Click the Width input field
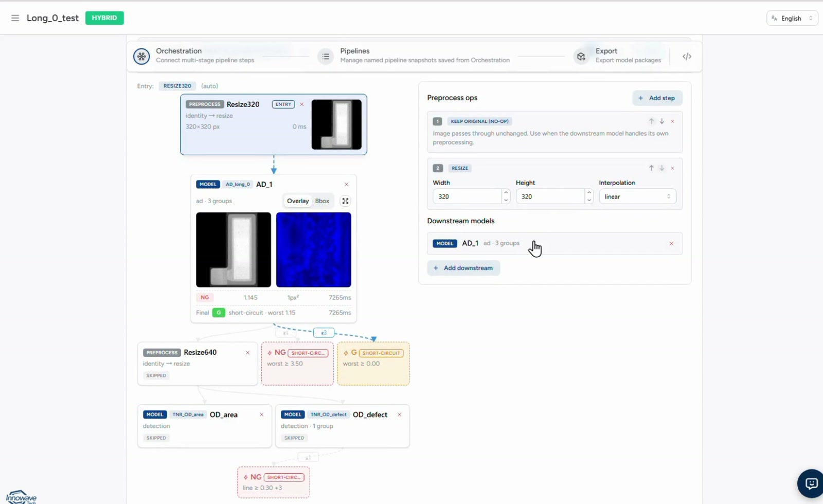Screen dimensions: 823x504 467,196
